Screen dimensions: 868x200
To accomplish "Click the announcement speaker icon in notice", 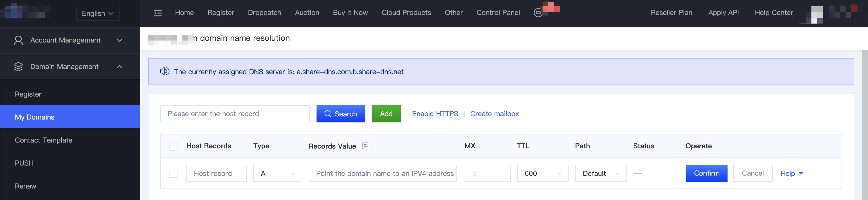I will pos(164,72).
